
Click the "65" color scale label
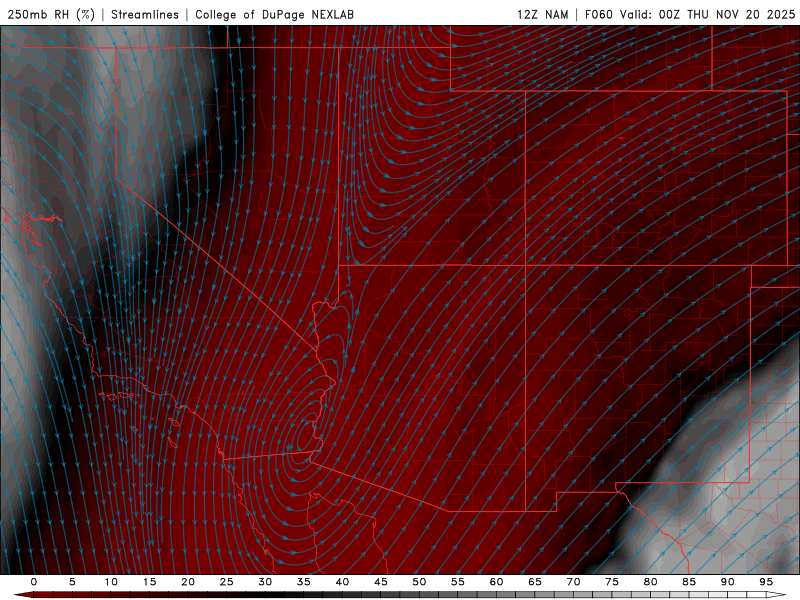coord(534,582)
